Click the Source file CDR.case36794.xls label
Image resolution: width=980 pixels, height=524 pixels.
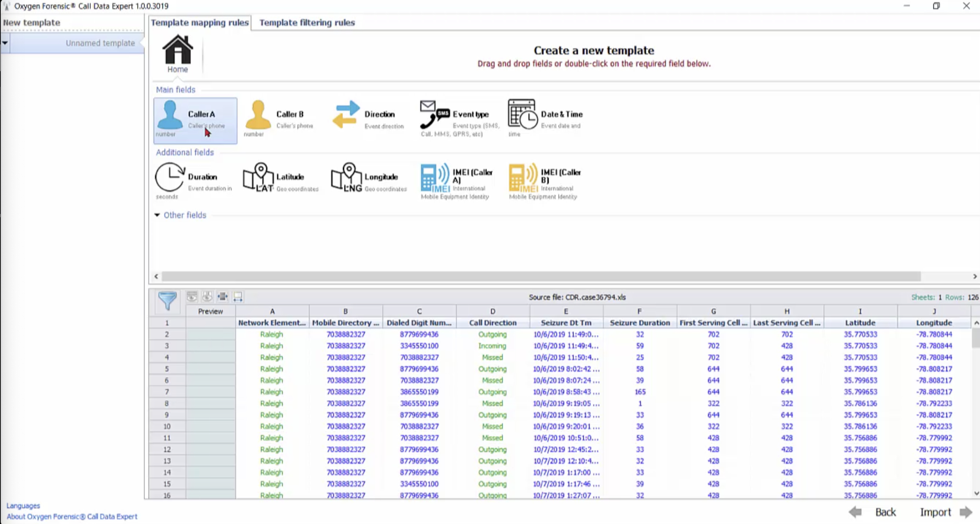(577, 297)
